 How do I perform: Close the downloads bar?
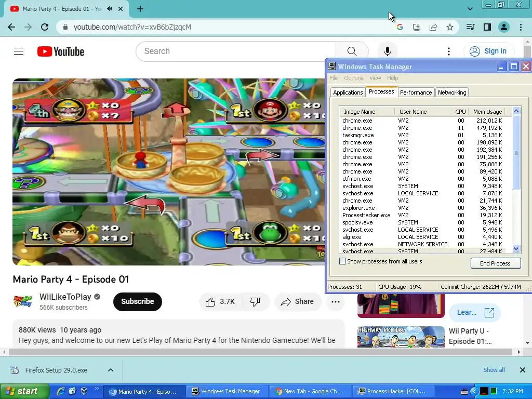[523, 370]
